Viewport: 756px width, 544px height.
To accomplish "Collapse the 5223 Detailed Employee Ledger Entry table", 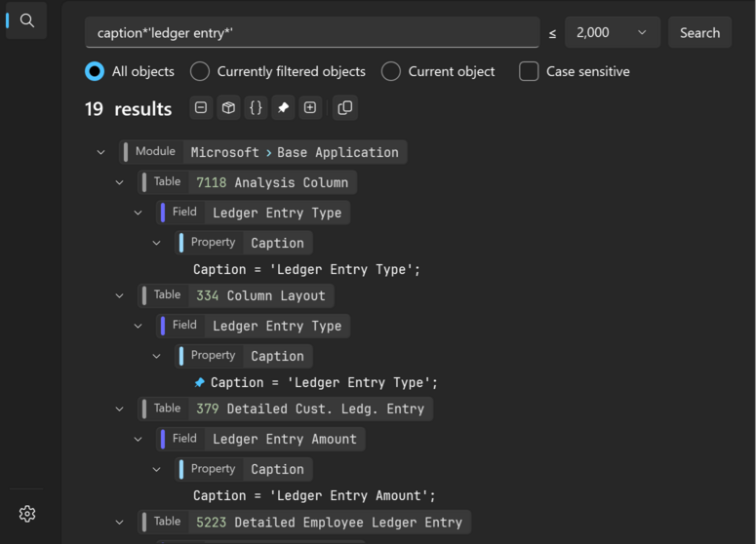I will click(x=120, y=523).
